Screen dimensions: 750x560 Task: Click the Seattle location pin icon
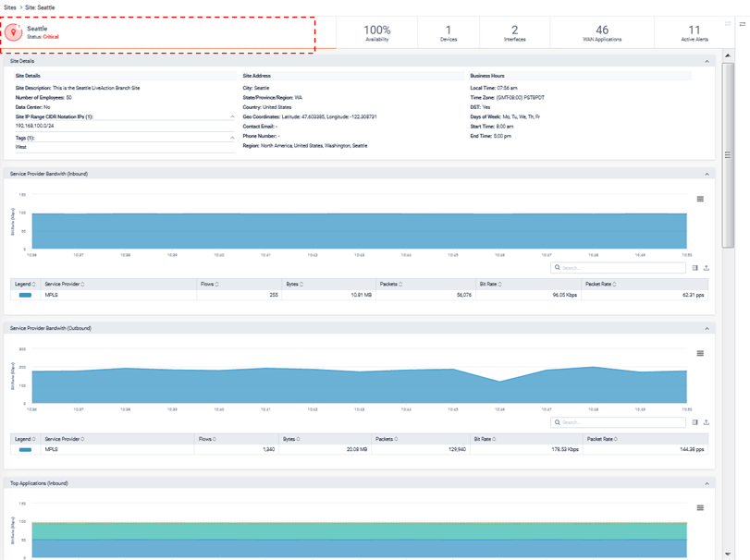(x=14, y=32)
